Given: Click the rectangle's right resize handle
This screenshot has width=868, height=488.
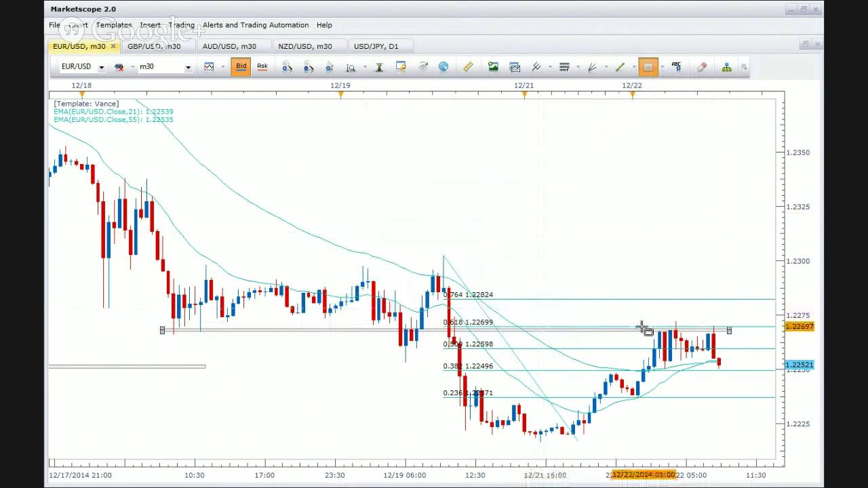Looking at the screenshot, I should pyautogui.click(x=729, y=330).
